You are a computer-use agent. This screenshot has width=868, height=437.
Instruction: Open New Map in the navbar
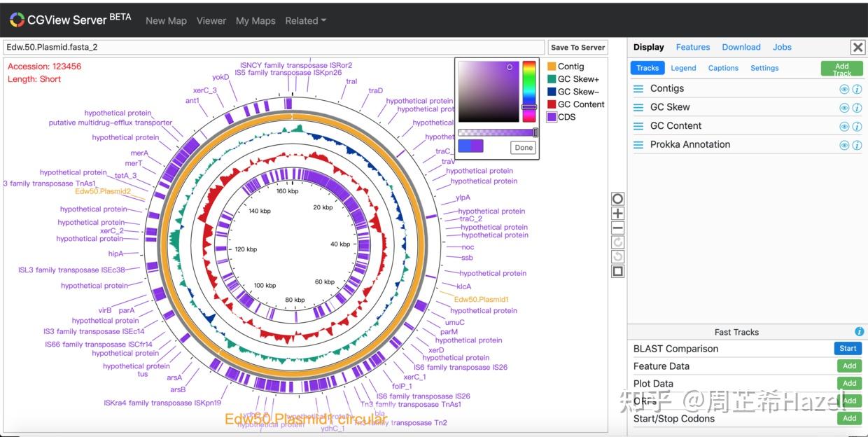pos(166,21)
